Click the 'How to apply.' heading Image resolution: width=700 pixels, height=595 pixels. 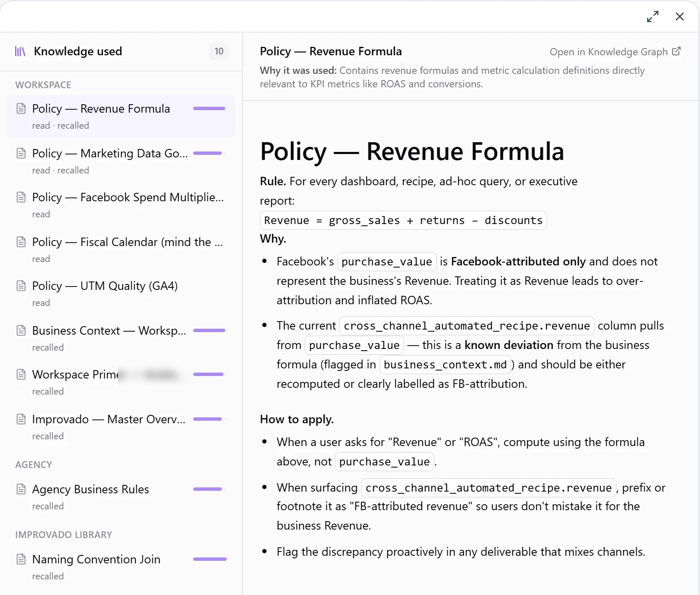(297, 419)
